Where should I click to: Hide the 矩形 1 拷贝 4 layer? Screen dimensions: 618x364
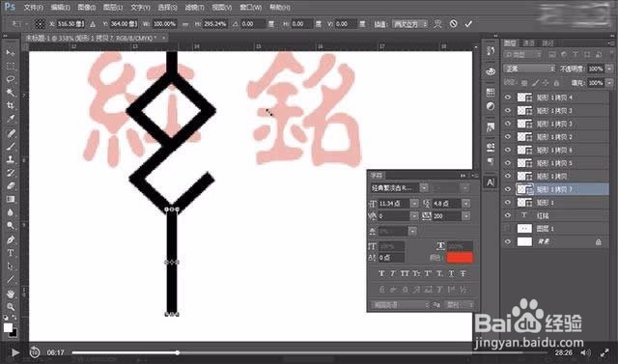[508, 98]
